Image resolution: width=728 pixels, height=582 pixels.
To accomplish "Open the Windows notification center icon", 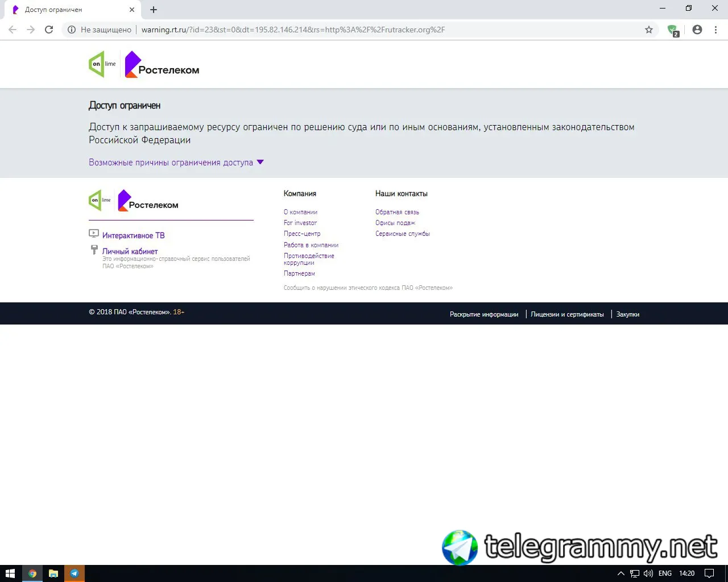I will tap(709, 573).
